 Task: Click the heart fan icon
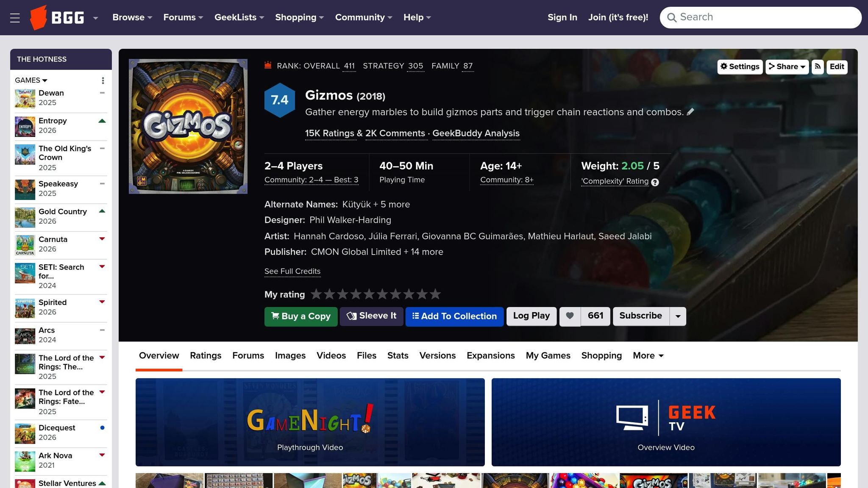coord(570,316)
